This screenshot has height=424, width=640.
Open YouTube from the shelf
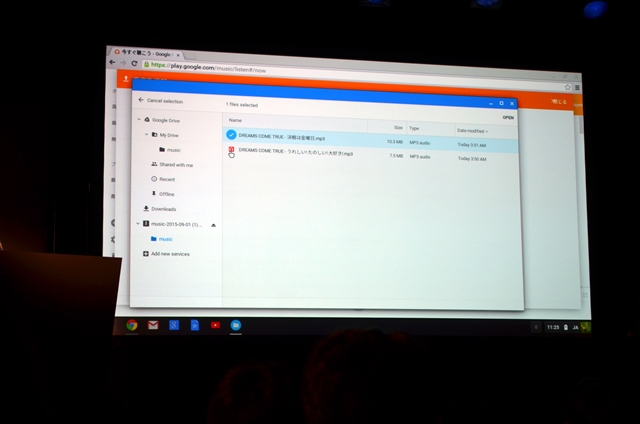point(215,325)
